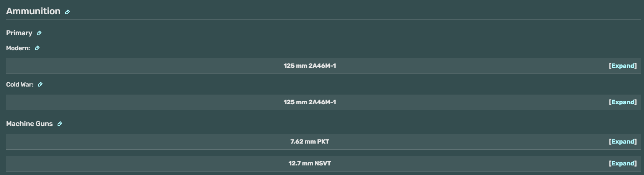
Task: Click the 125 mm 2A46M-1 title under Modern
Action: (x=310, y=66)
